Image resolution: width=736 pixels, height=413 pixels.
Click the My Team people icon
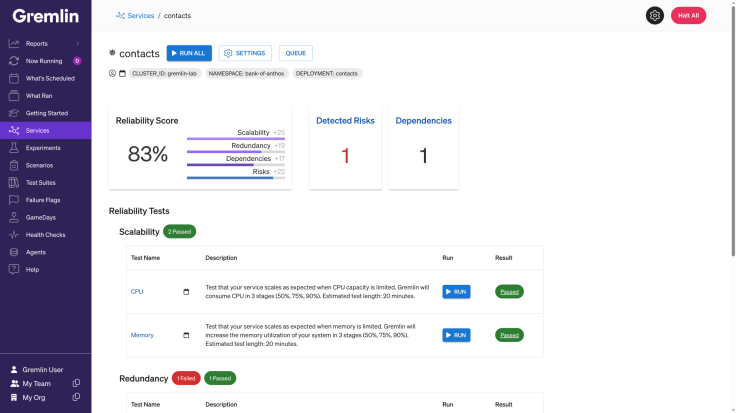click(x=15, y=383)
